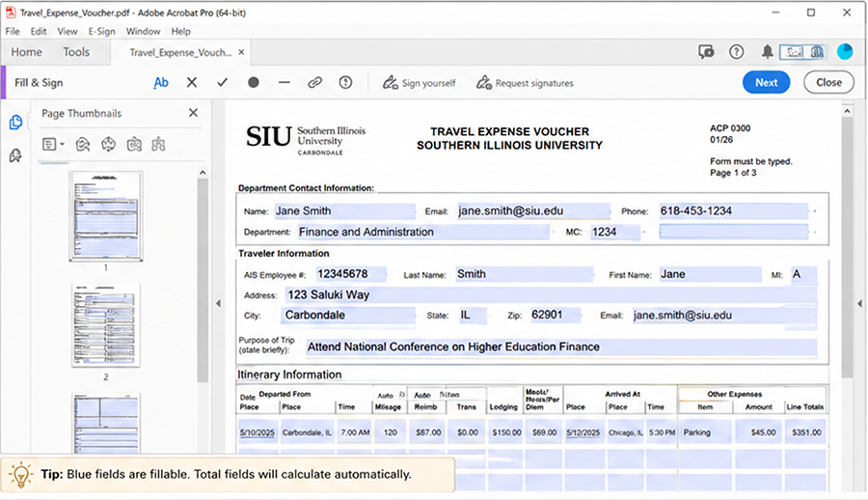The image size is (868, 500).
Task: Click Request signatures
Action: [x=525, y=83]
